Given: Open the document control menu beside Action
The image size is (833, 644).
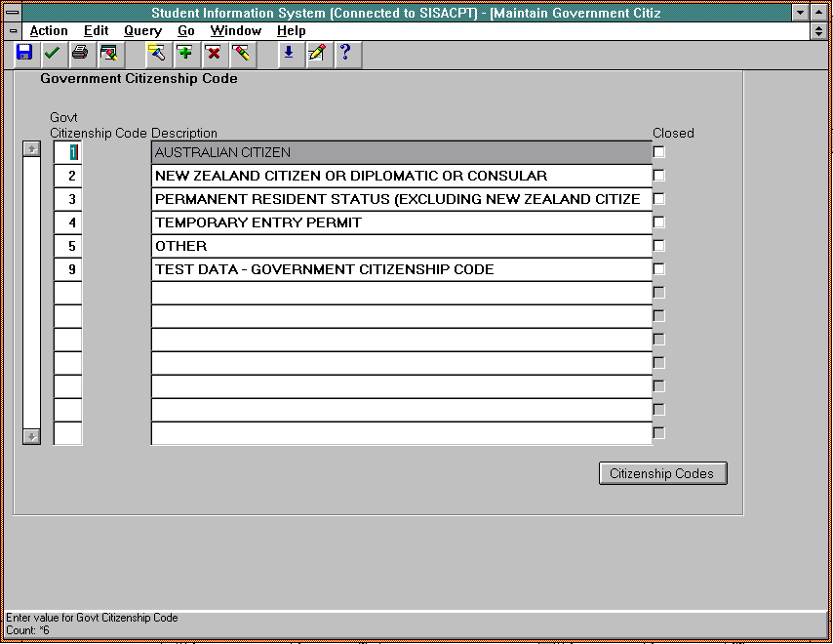Looking at the screenshot, I should click(13, 31).
